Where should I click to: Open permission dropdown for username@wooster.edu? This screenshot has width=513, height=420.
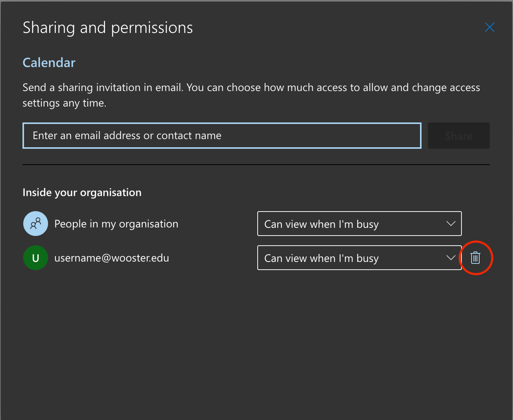coord(359,258)
